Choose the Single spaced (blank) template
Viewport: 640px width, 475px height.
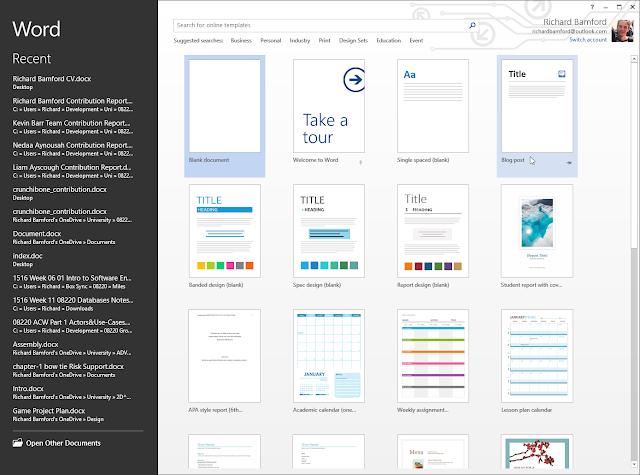(x=433, y=106)
